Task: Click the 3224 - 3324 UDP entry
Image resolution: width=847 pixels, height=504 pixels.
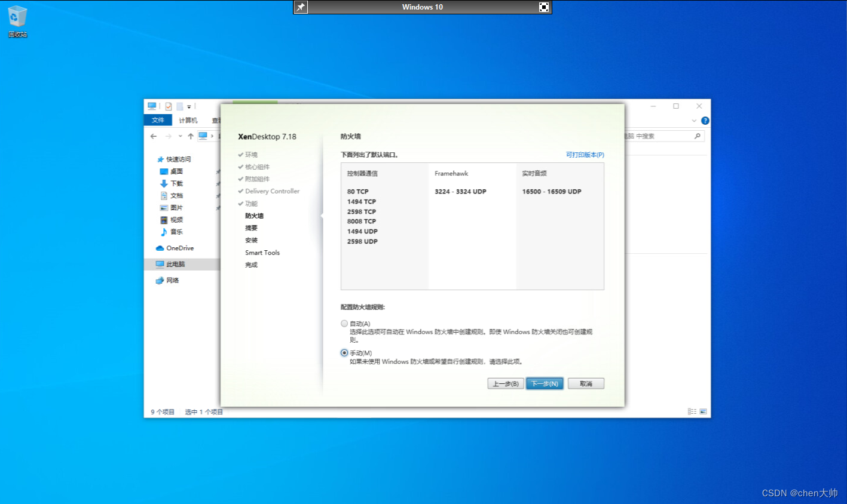Action: (x=460, y=192)
